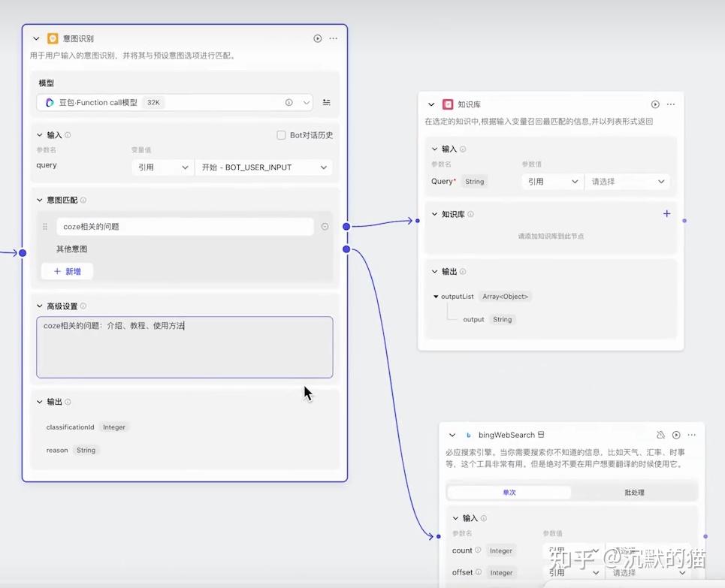Open 意图识别 node more options menu
Screen dimensions: 725x588
pos(334,38)
